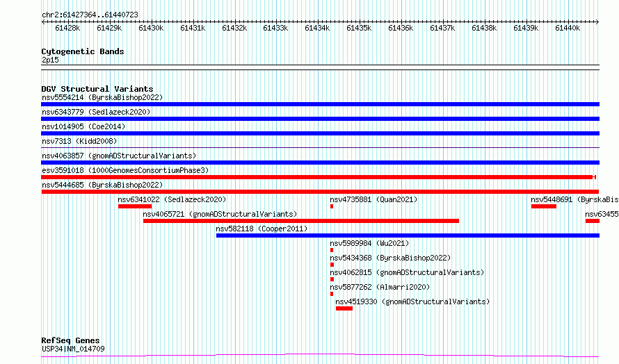The image size is (619, 364).
Task: Click the 61429k ruler position
Action: (109, 28)
